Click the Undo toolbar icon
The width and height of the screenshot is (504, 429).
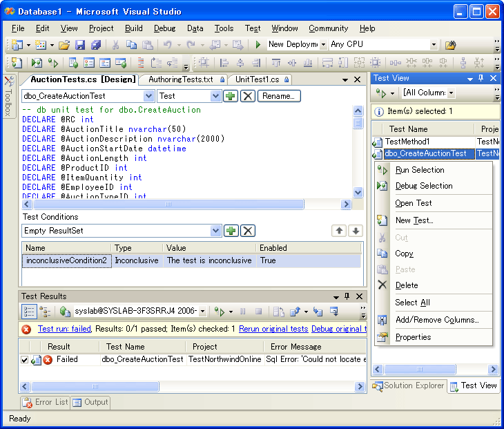click(168, 45)
